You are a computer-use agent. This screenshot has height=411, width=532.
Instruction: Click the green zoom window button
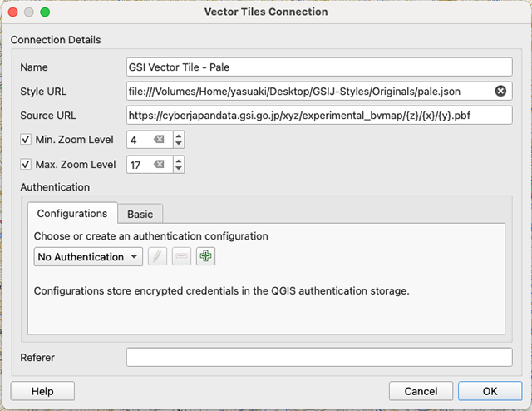tap(45, 12)
